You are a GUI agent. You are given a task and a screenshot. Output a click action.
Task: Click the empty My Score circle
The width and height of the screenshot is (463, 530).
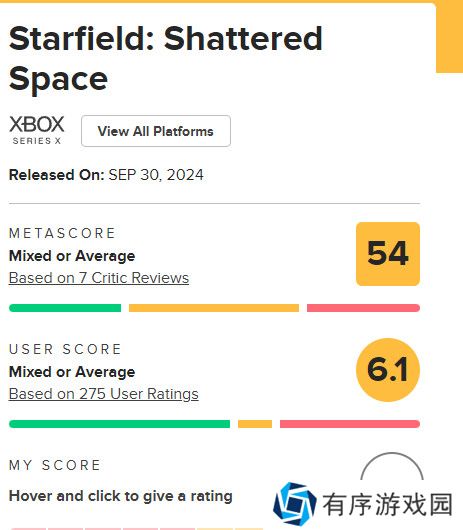tap(392, 466)
